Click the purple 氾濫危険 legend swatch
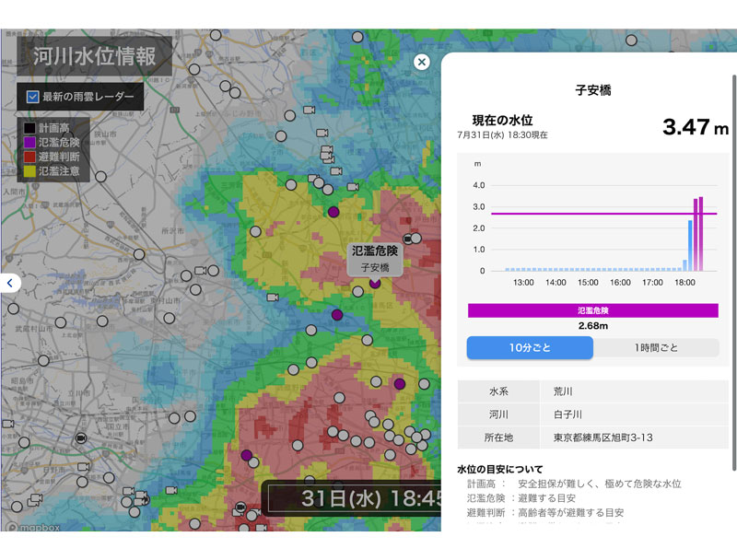The image size is (737, 560). pyautogui.click(x=29, y=141)
